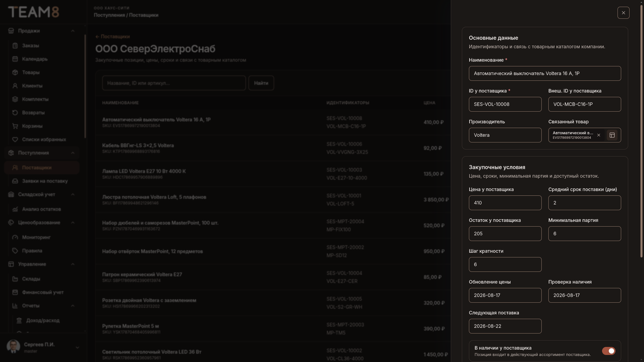
Task: Click the Корзины cart icon in the sidebar
Action: pos(15,126)
